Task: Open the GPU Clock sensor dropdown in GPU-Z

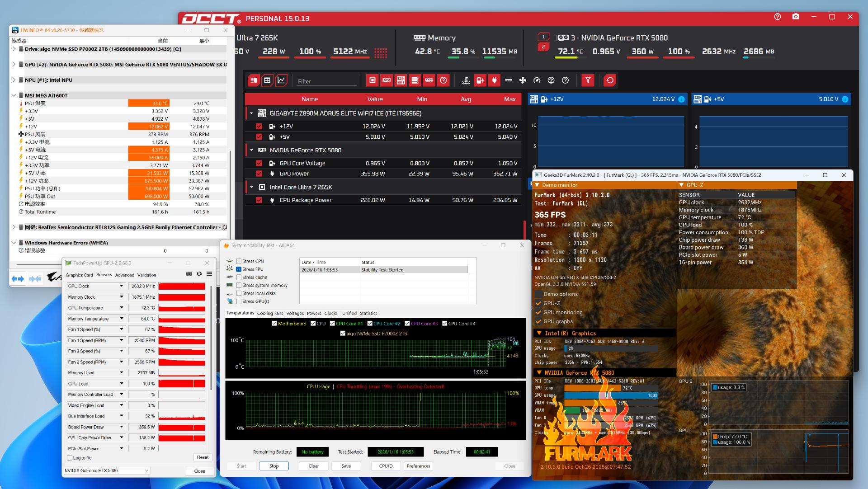Action: [121, 286]
